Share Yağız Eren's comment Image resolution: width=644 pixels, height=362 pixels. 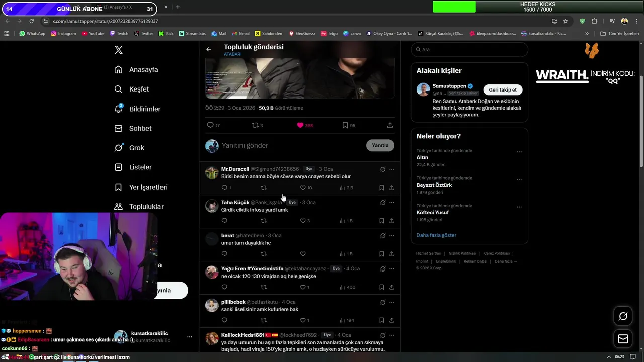pos(392,287)
